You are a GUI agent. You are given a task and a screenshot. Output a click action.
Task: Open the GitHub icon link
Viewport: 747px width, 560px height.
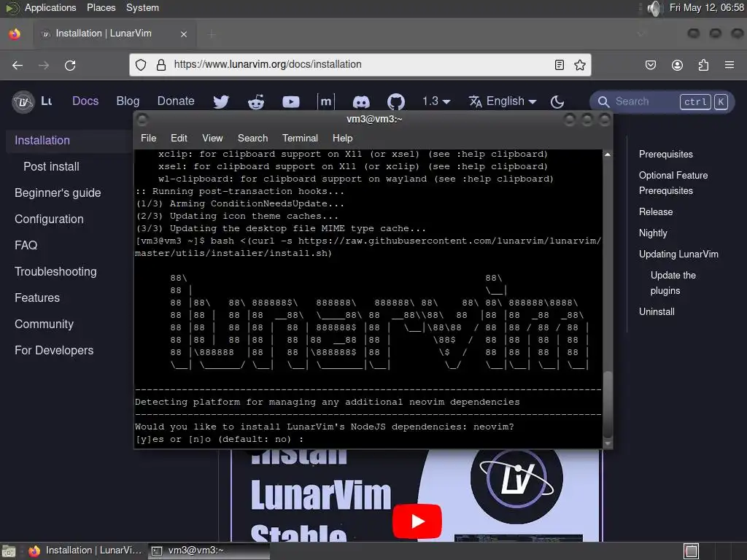[396, 101]
